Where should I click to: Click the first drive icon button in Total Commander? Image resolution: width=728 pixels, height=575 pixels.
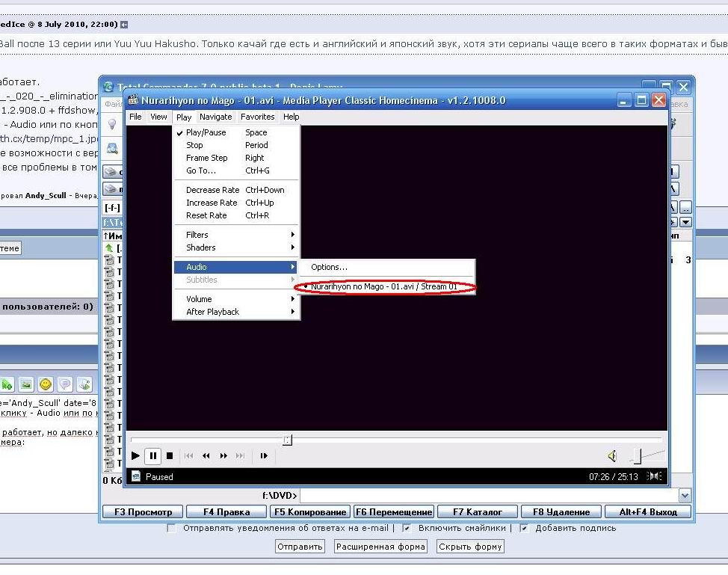point(112,172)
